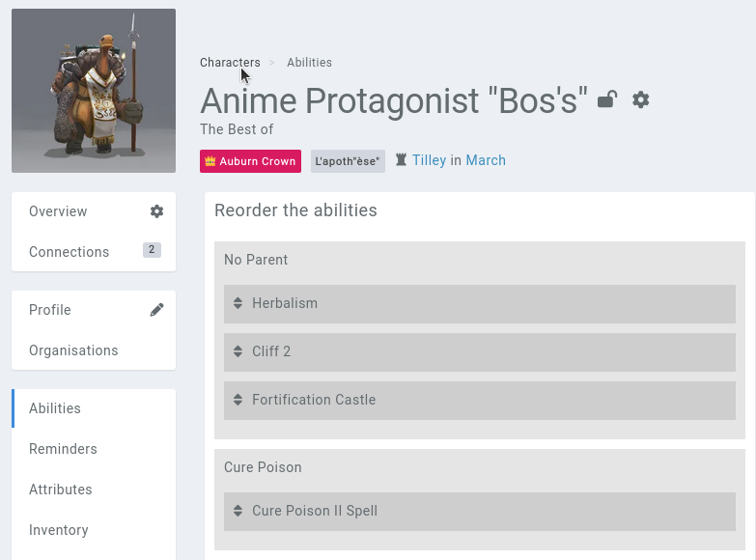Click the rook icon before Tilley

(x=401, y=160)
